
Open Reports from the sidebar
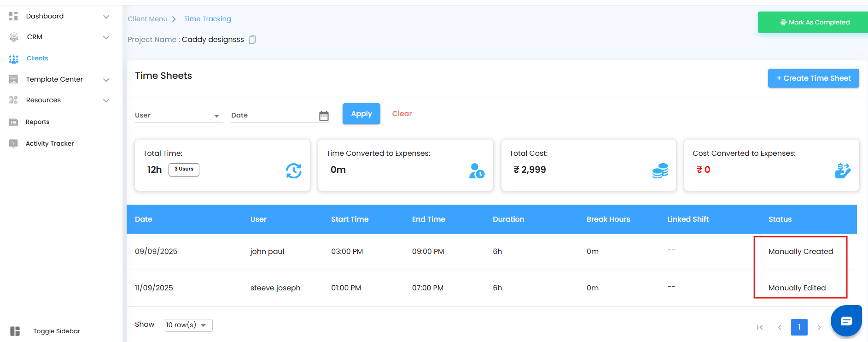tap(38, 122)
